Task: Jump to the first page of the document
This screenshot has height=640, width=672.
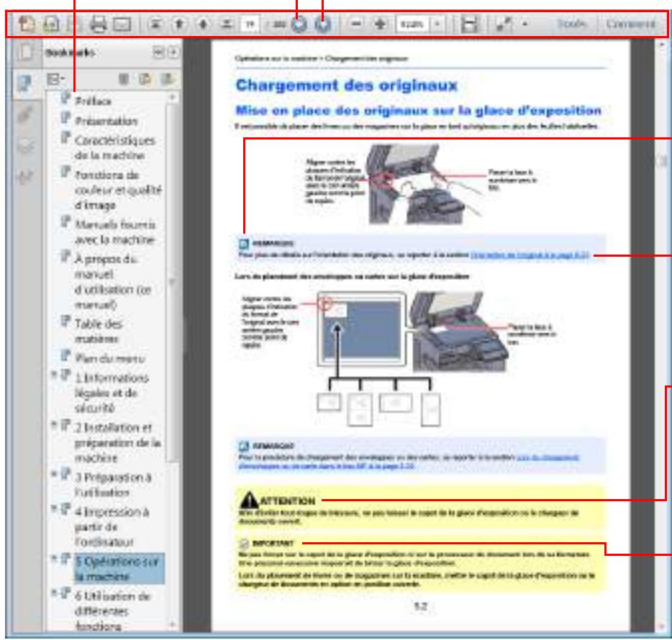Action: (155, 24)
